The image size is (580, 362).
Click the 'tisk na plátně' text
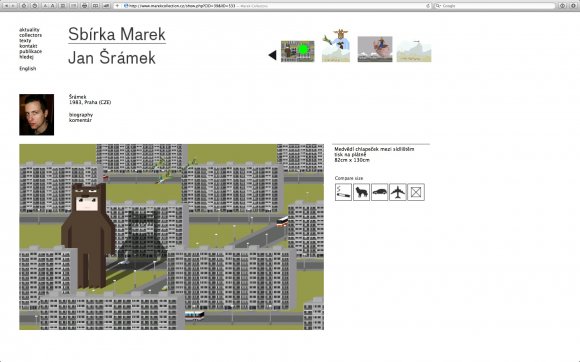350,155
